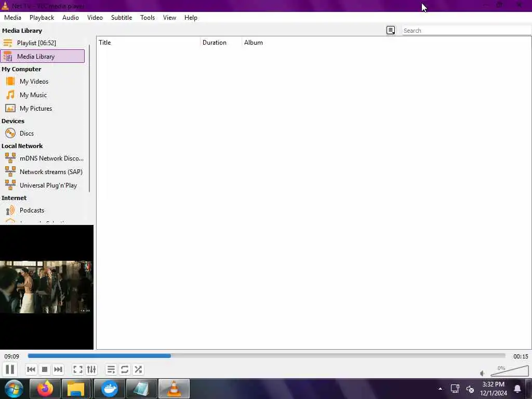Open extended settings and effects
The image size is (532, 399).
(x=91, y=369)
